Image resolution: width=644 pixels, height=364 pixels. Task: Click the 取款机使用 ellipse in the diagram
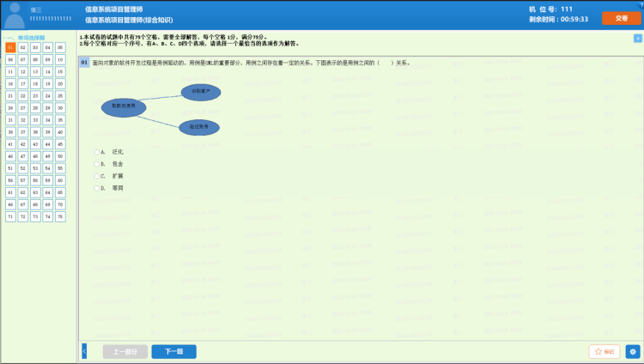[124, 108]
